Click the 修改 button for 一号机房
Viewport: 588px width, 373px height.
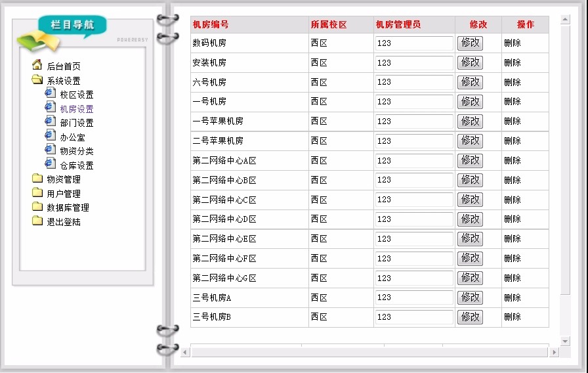(470, 101)
